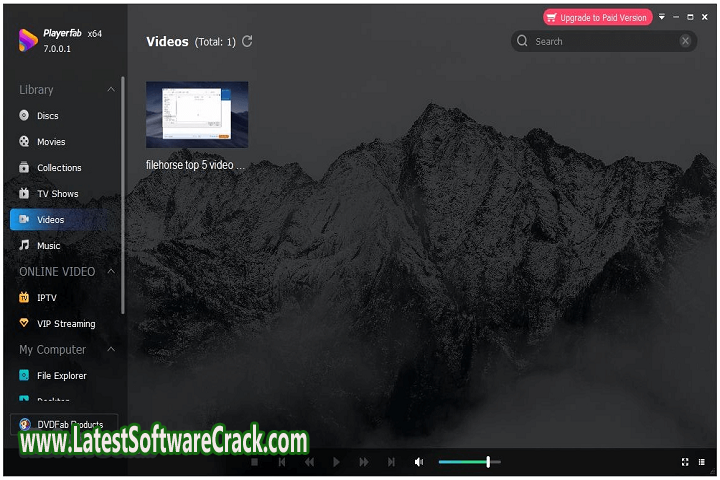
Task: Collapse the ONLINE VIDEO section
Action: point(111,271)
